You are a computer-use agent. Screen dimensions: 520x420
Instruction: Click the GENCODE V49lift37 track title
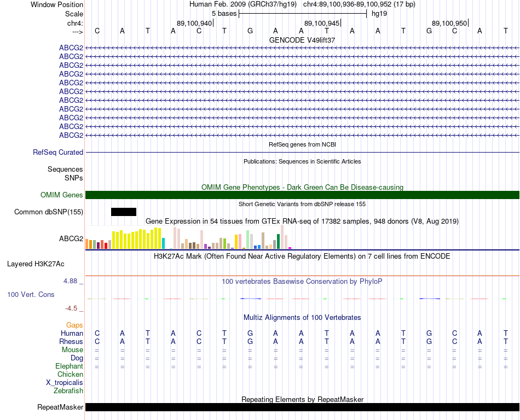[x=302, y=40]
